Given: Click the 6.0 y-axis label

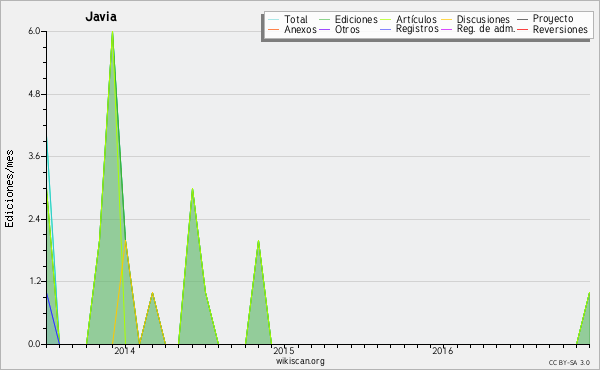Looking at the screenshot, I should pos(34,31).
